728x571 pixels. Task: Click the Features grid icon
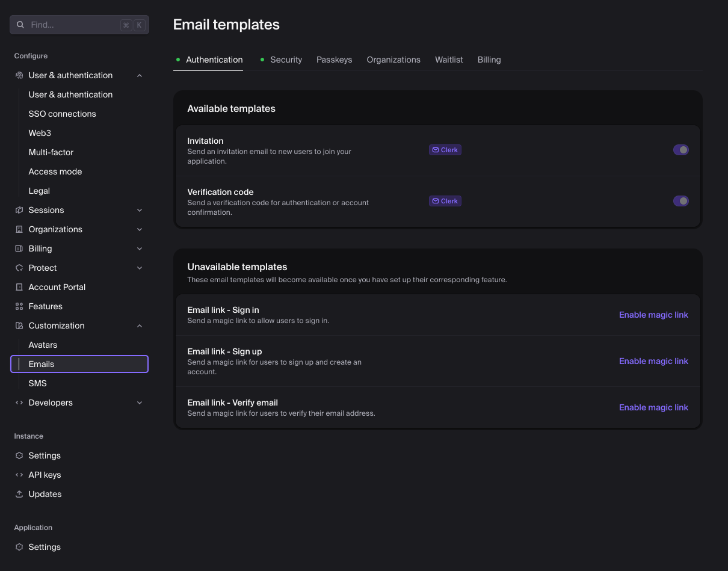pyautogui.click(x=19, y=306)
